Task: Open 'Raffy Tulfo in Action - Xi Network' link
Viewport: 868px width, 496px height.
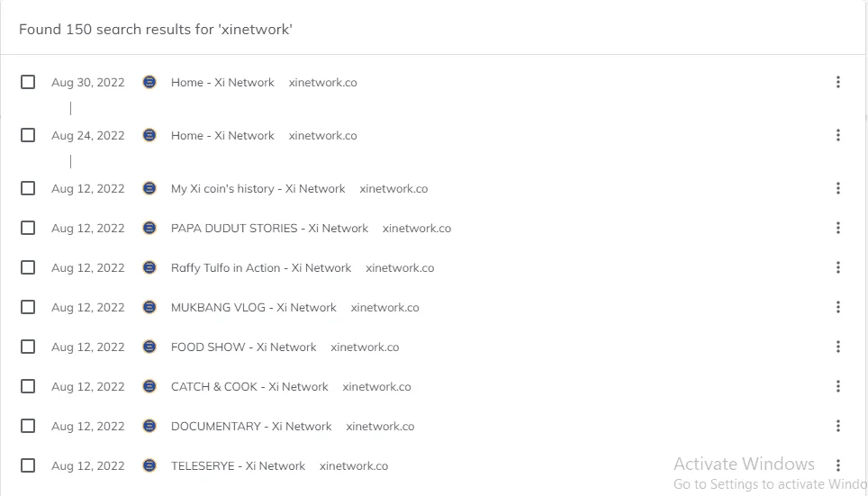Action: point(261,268)
